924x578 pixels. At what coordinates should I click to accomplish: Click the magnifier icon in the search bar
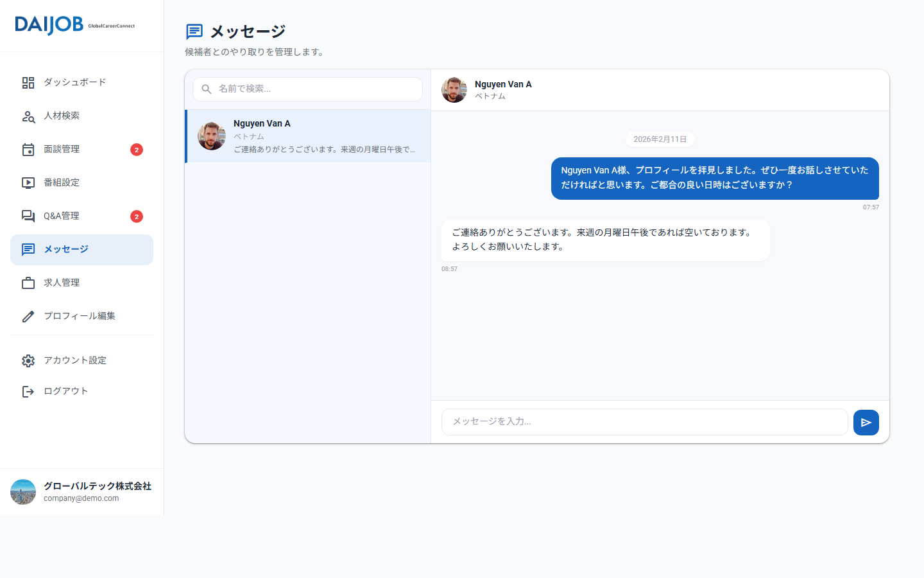coord(206,89)
